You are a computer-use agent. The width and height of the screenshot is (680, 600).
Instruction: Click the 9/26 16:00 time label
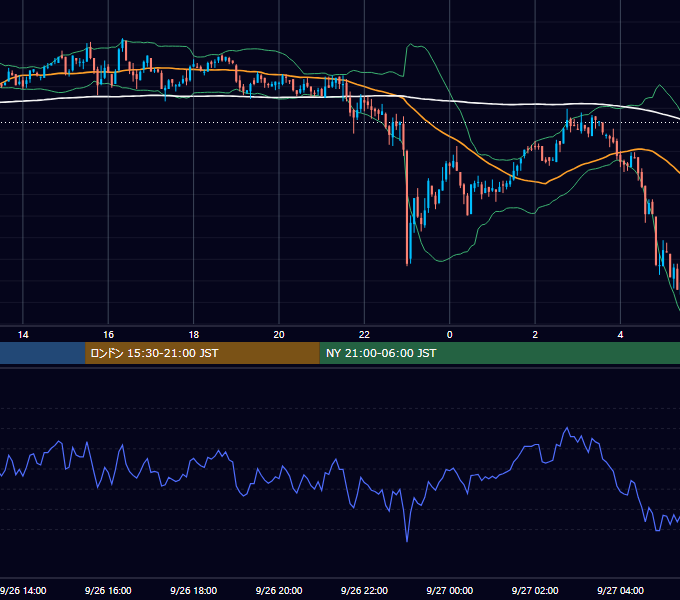(108, 590)
